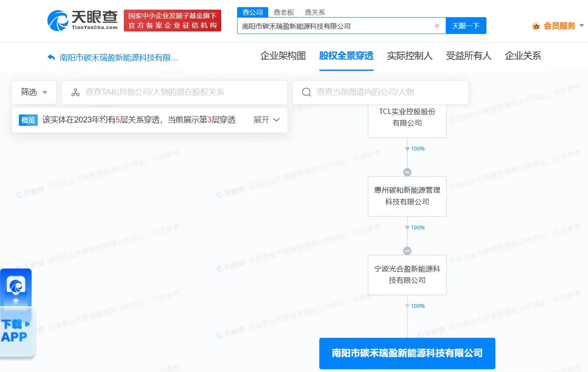The height and width of the screenshot is (372, 588).
Task: Click the 概览 badge icon
Action: (x=28, y=120)
